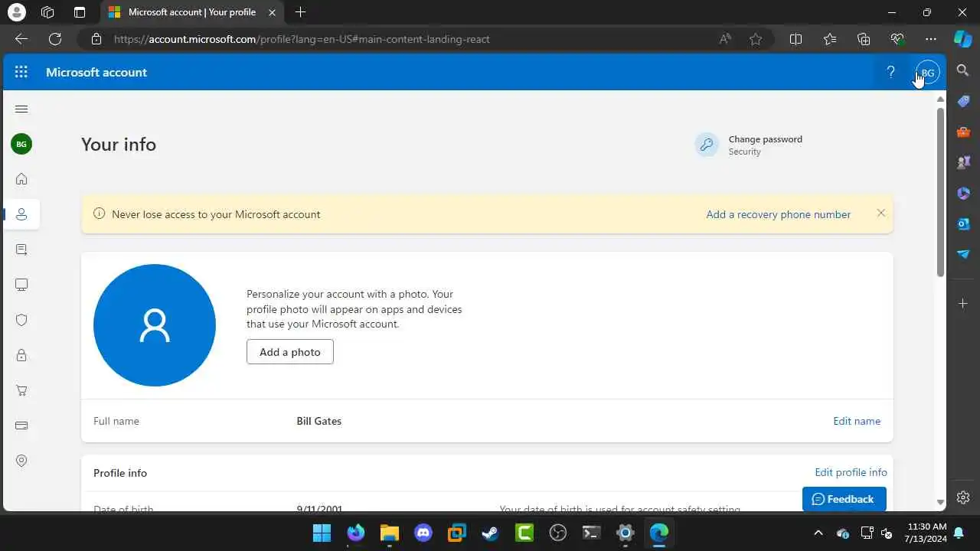
Task: Open the taskbar clock and date
Action: point(927,533)
